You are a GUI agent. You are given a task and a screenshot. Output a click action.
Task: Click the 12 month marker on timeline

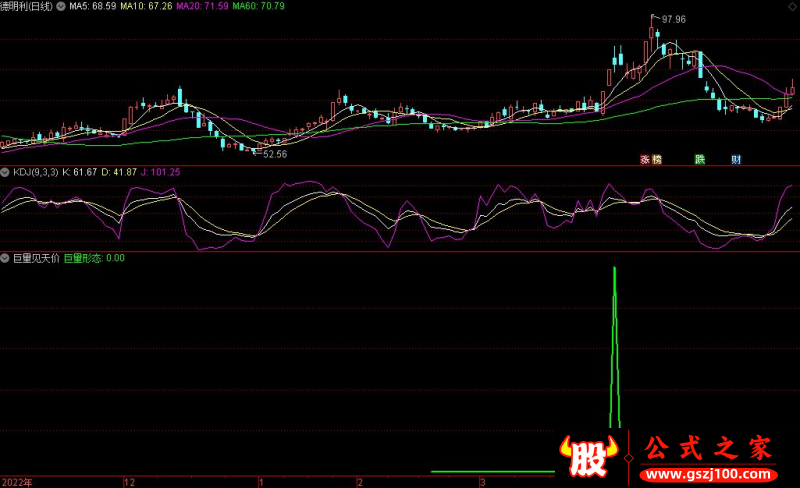[x=128, y=482]
